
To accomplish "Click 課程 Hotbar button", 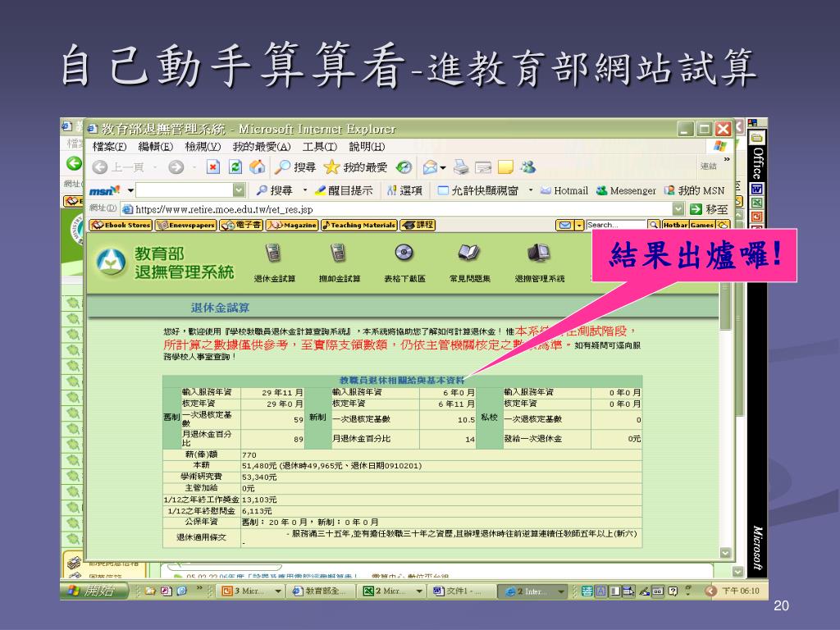I will tap(418, 225).
